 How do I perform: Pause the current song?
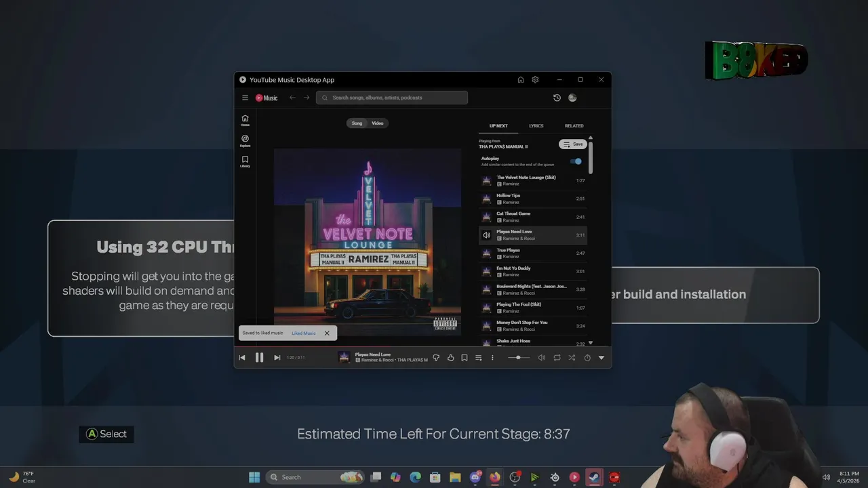[259, 357]
